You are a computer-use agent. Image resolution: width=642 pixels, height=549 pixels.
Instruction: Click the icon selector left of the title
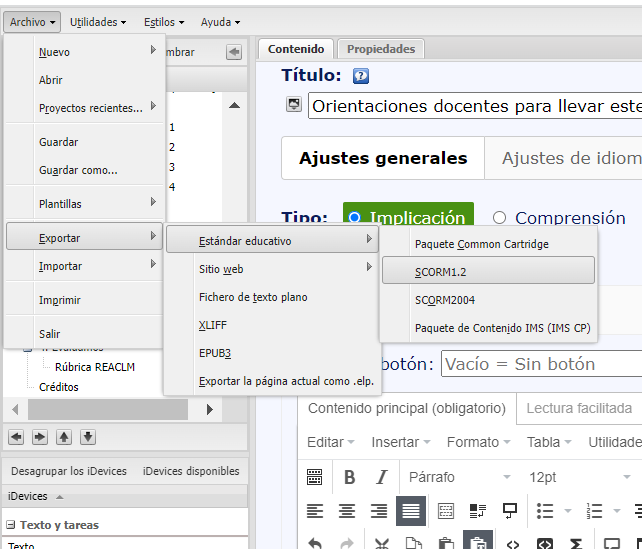click(x=294, y=104)
